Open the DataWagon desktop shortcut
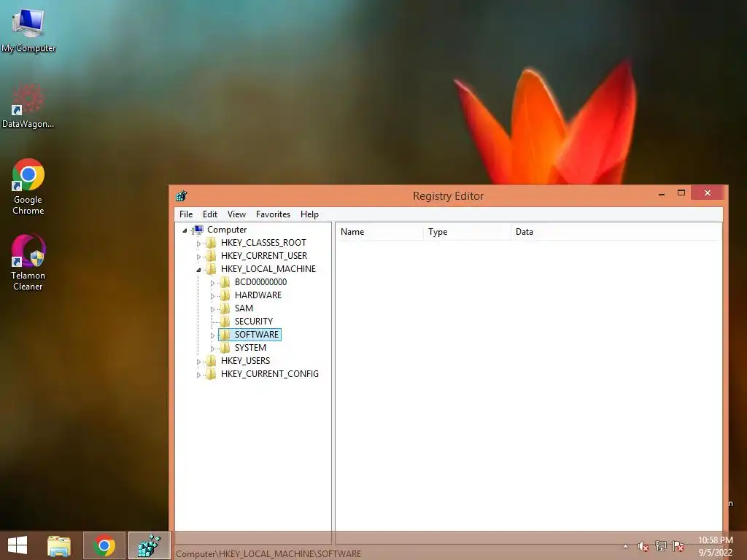The image size is (747, 560). [x=28, y=106]
